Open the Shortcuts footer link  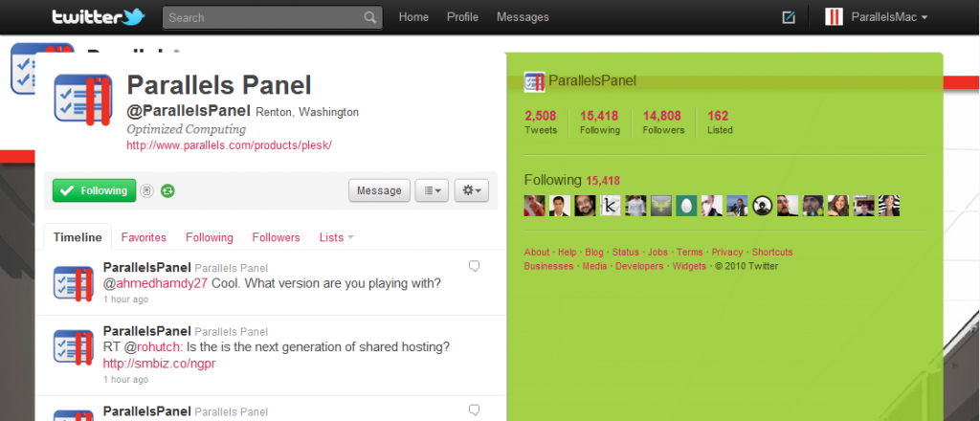[x=772, y=253]
